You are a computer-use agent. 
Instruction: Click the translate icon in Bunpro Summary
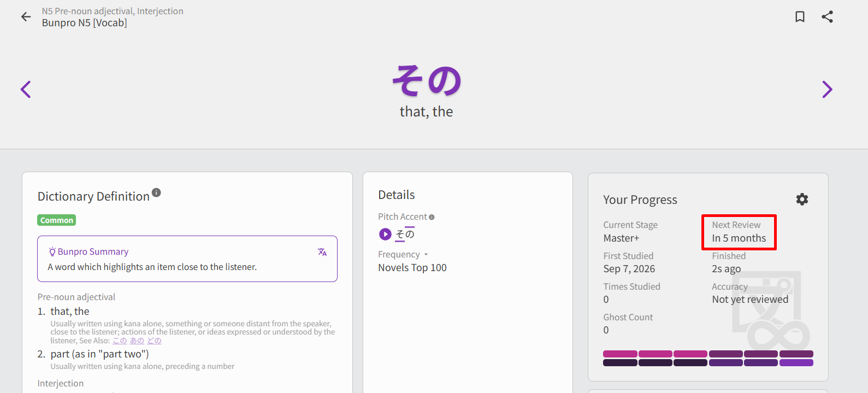pyautogui.click(x=322, y=252)
